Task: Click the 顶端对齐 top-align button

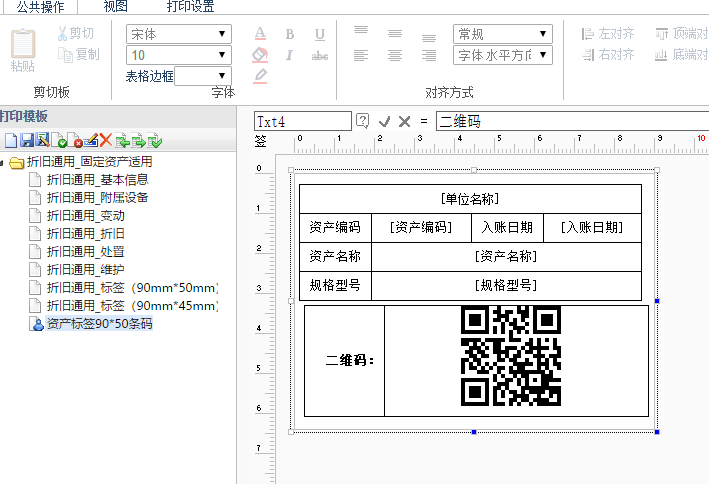Action: [681, 33]
